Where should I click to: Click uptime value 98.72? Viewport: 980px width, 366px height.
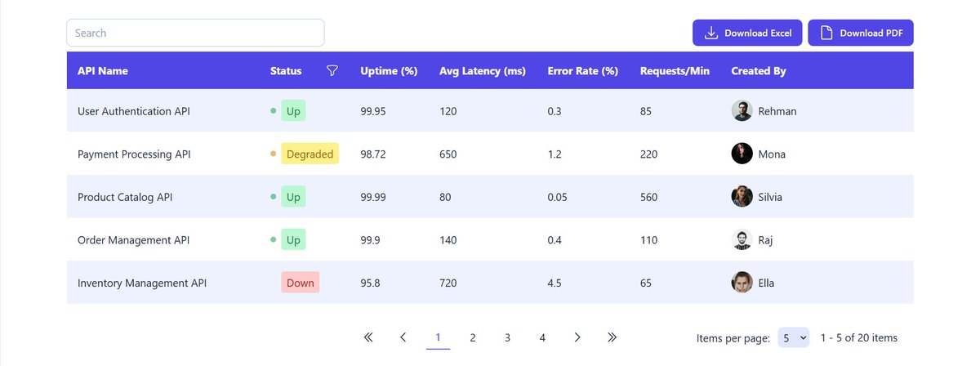pos(373,154)
